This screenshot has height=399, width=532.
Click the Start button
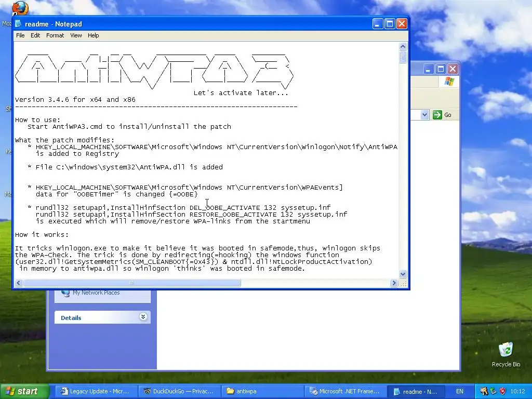(x=24, y=392)
